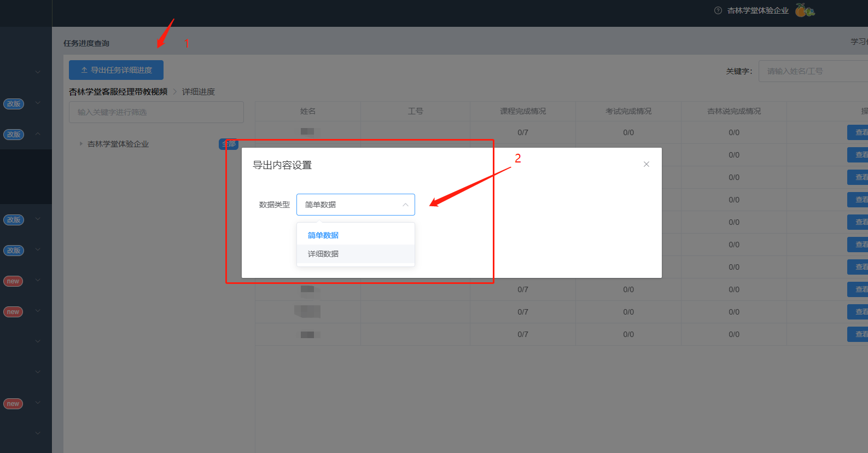Click the 姓名 column header

pyautogui.click(x=308, y=111)
